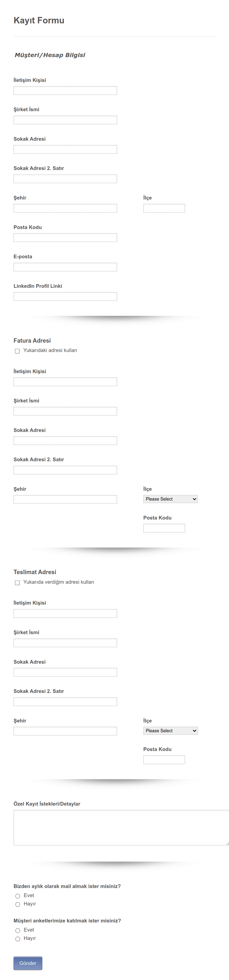
Task: Check 'Yukarıda verdiğim adresi kullan' under Teslimat Adresi
Action: coord(17,583)
